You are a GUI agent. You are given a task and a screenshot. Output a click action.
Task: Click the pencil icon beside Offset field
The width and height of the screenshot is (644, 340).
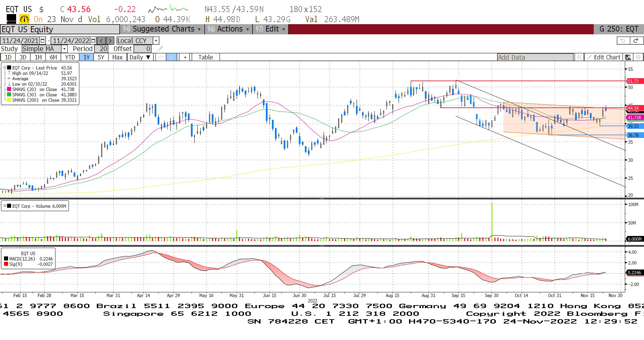tap(160, 49)
